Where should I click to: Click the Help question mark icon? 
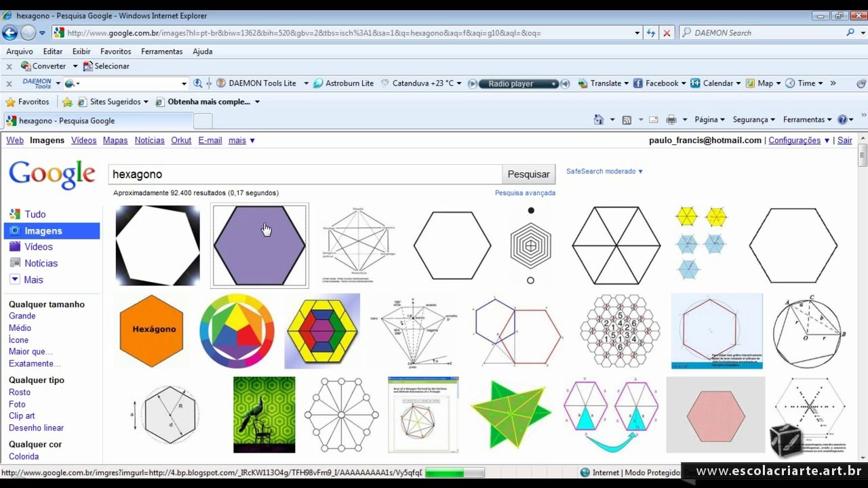843,119
